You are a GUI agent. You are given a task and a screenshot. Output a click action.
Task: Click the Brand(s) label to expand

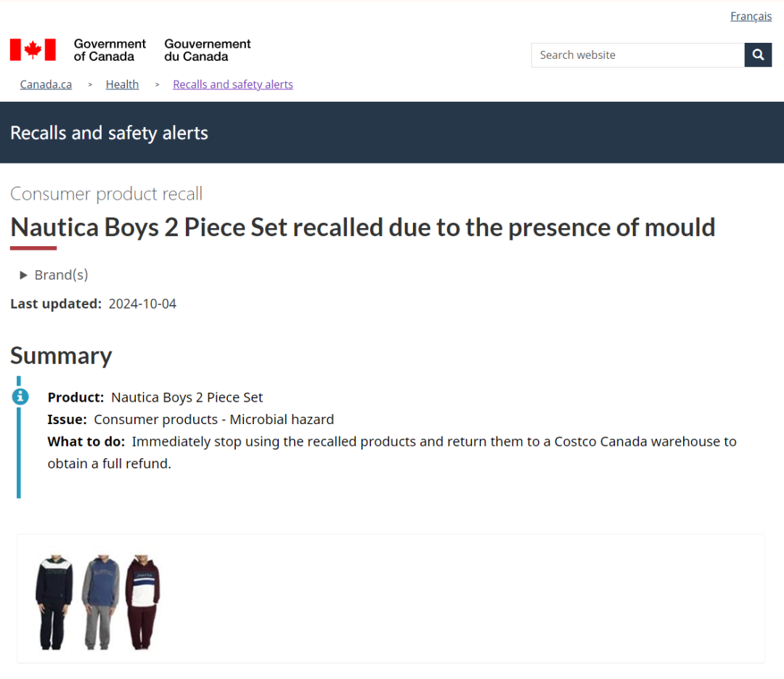[61, 275]
